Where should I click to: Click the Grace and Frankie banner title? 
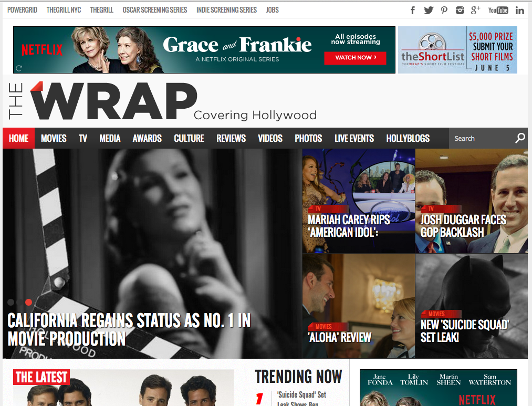(x=237, y=45)
